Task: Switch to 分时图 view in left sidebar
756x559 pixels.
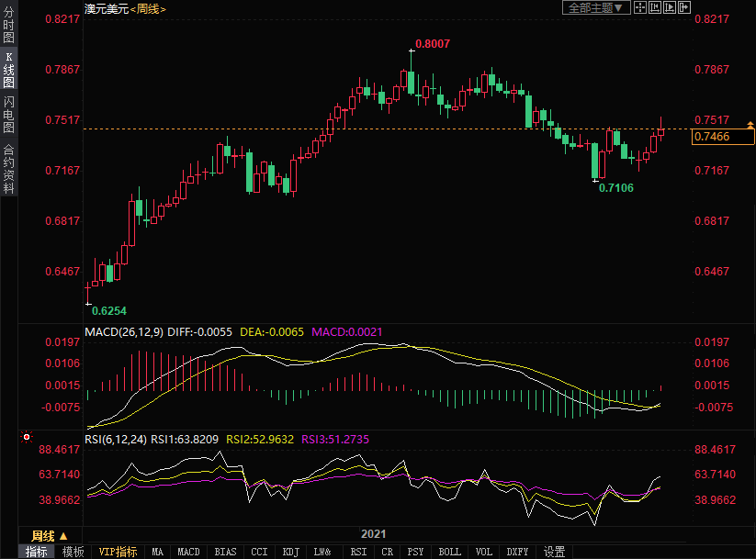Action: tap(8, 28)
